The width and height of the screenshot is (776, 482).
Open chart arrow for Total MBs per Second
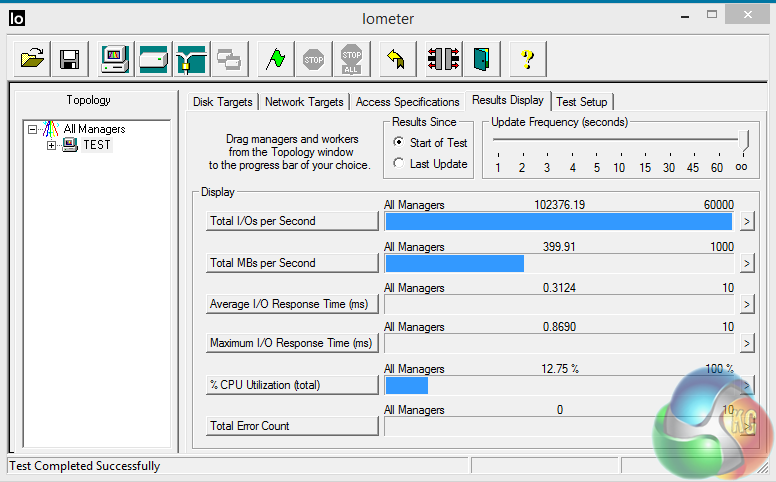click(747, 263)
